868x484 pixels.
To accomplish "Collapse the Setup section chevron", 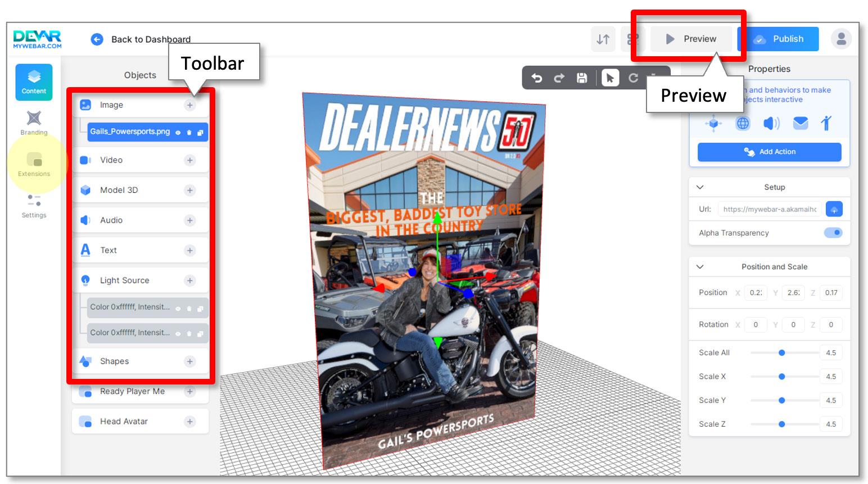I will point(700,187).
